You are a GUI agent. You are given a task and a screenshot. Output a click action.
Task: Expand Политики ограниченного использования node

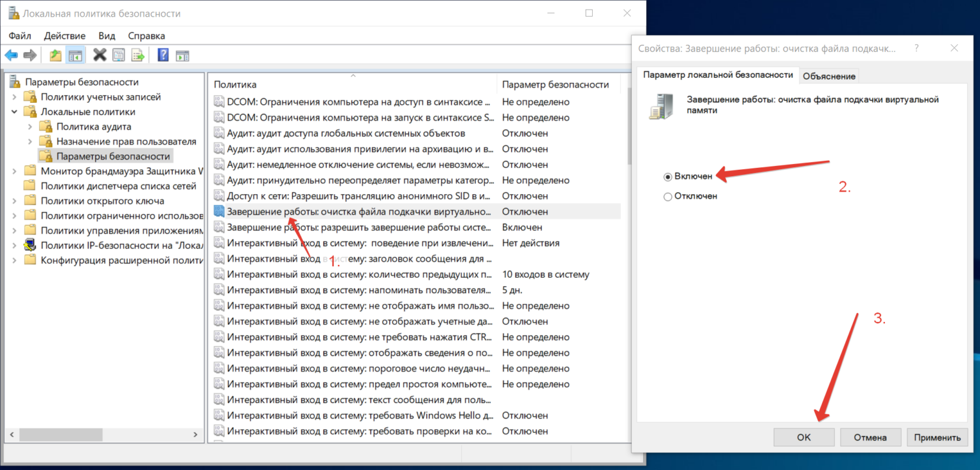pos(15,215)
